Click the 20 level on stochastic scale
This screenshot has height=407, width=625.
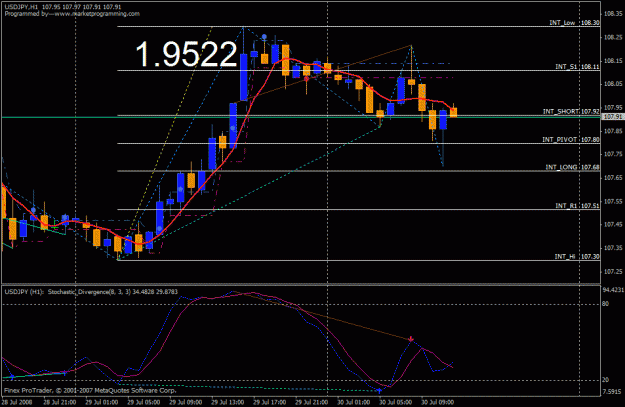pos(605,379)
